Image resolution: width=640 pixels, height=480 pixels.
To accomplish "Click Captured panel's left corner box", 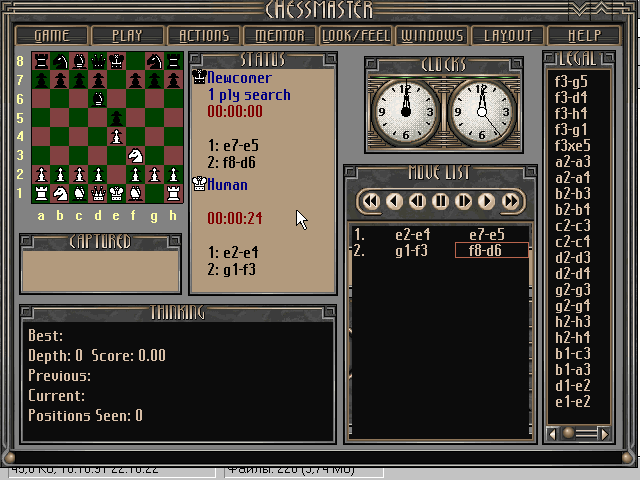I will coord(27,241).
